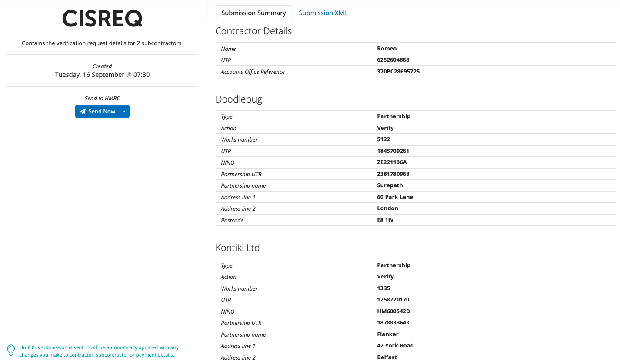Select Partnership UTR value 2381780968
This screenshot has height=364, width=620.
393,174
